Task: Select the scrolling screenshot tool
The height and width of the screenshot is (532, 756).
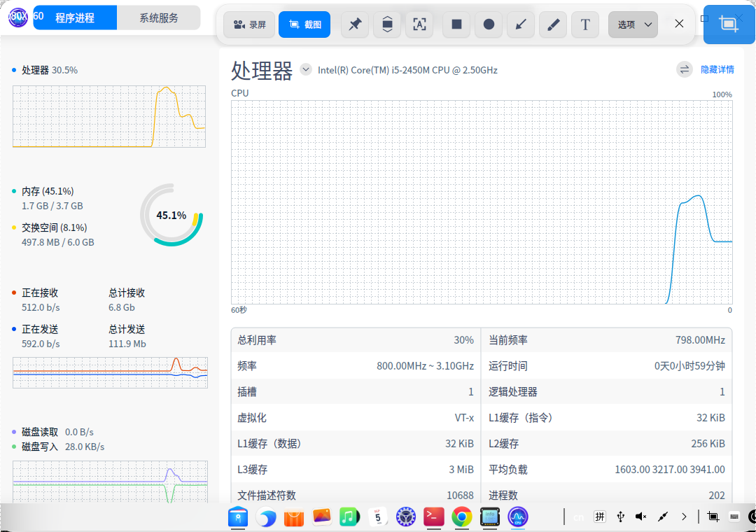Action: [x=387, y=24]
